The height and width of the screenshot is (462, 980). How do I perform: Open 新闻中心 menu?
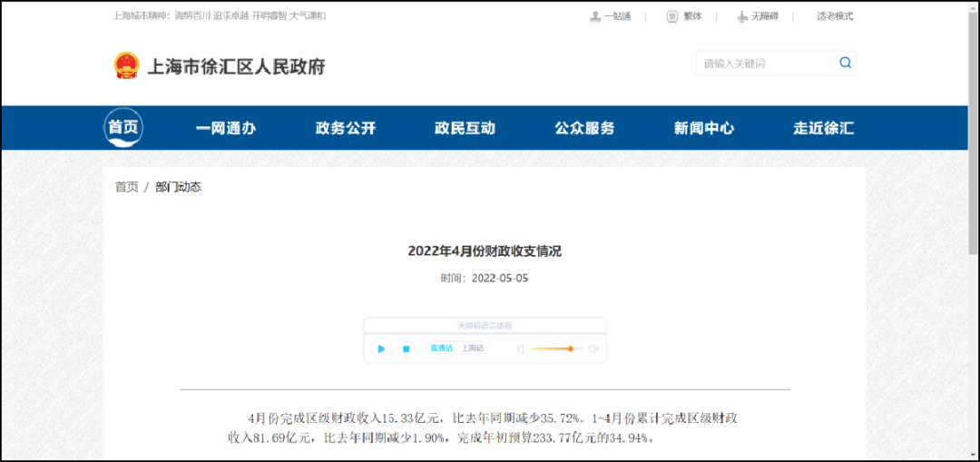(x=704, y=129)
